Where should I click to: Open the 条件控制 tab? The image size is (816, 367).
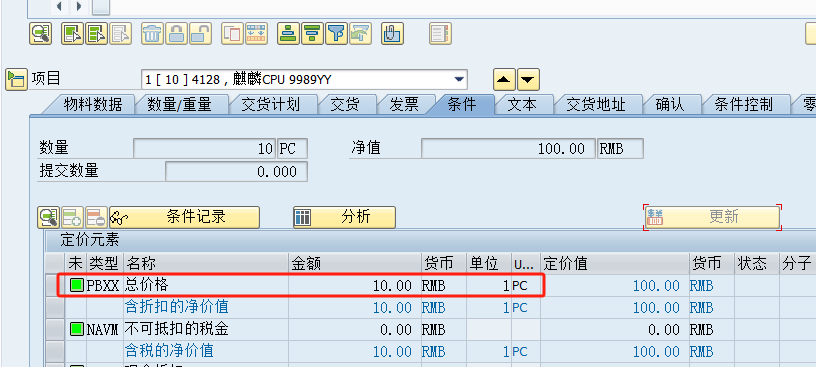point(743,105)
